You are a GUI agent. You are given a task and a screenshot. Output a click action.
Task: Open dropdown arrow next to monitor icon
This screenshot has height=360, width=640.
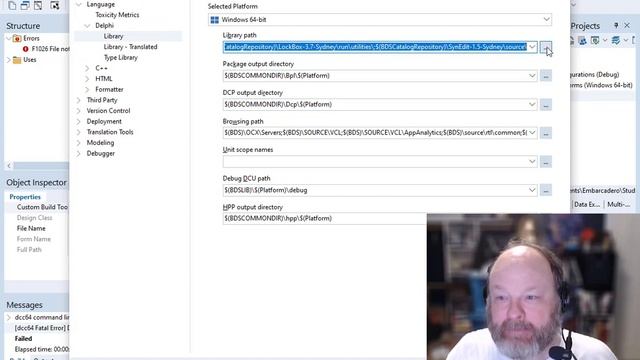(x=605, y=40)
